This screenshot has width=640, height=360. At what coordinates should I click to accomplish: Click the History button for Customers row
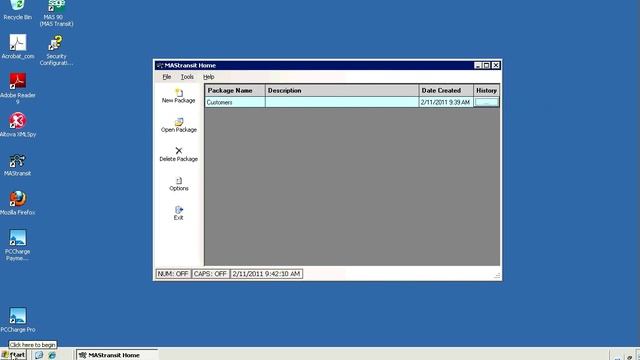click(486, 102)
